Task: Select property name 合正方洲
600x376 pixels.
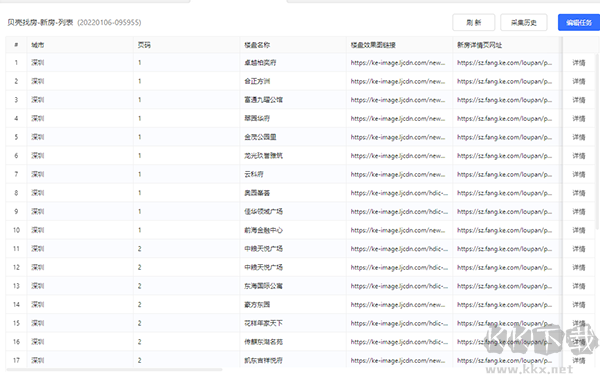Action: (257, 81)
